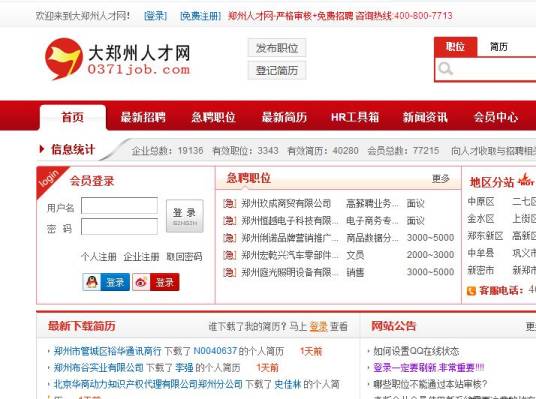Select the 简历 search tab
This screenshot has width=536, height=399.
tap(499, 46)
